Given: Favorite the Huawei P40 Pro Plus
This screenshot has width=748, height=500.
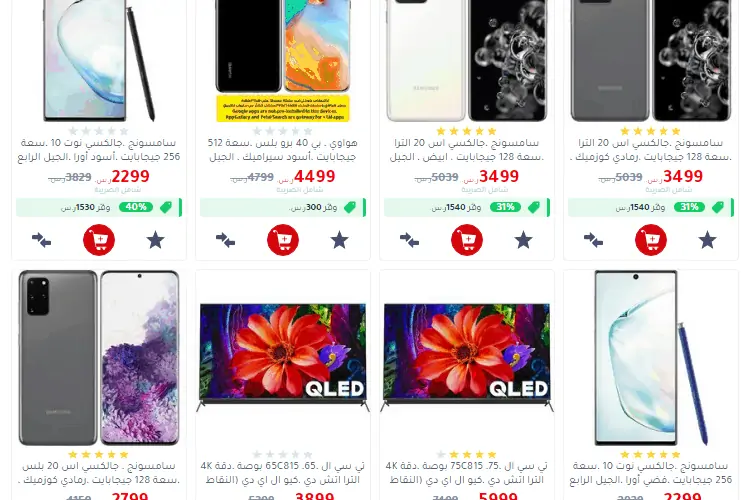Looking at the screenshot, I should pyautogui.click(x=340, y=240).
